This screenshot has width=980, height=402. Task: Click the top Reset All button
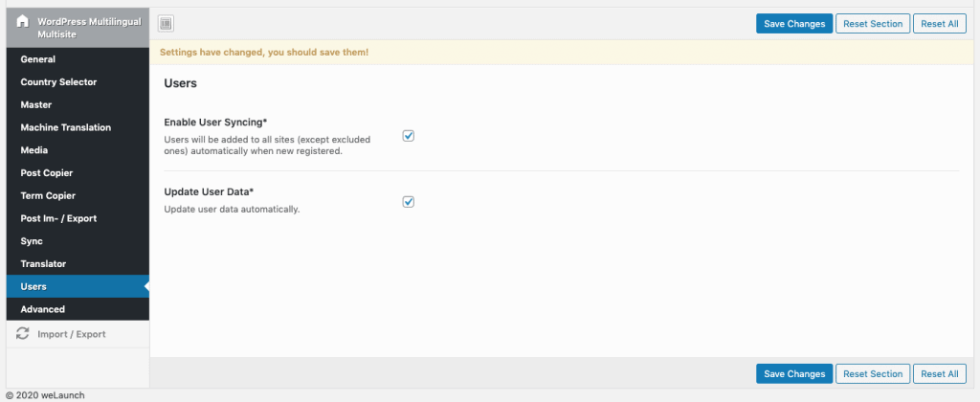point(938,24)
